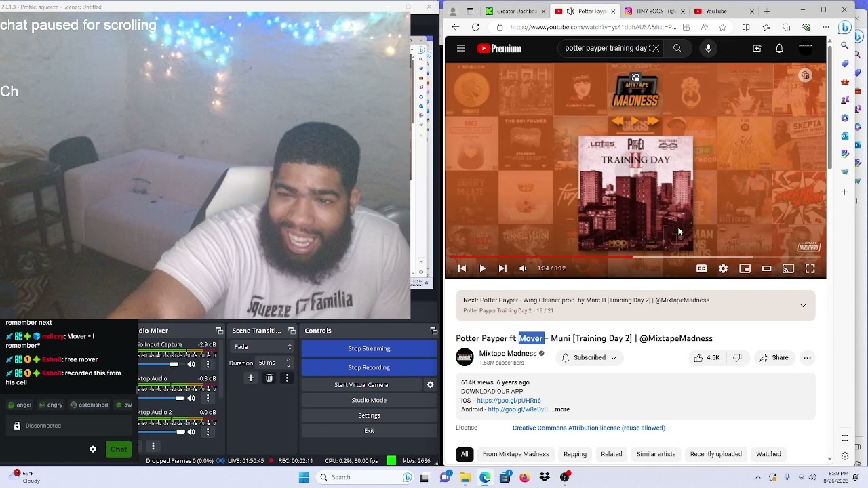Enable Studio Mode in OBS

(x=369, y=400)
